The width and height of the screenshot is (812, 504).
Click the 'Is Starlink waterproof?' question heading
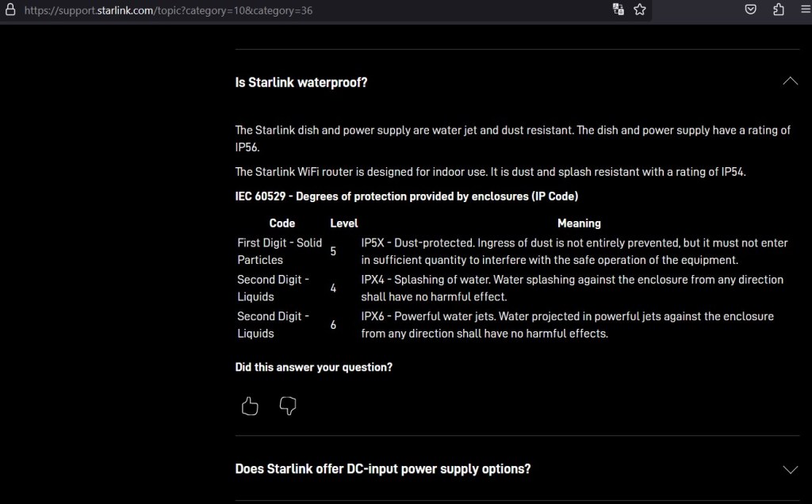click(x=301, y=82)
